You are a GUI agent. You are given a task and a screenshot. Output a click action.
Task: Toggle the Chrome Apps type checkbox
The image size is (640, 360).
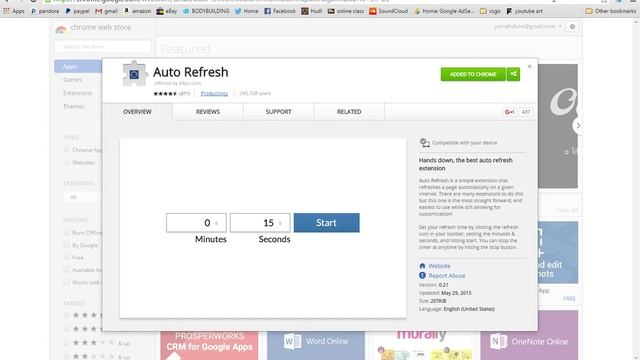tap(67, 149)
